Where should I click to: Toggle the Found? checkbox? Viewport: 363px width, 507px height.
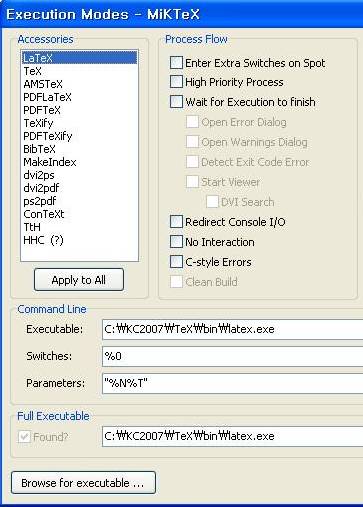point(24,436)
